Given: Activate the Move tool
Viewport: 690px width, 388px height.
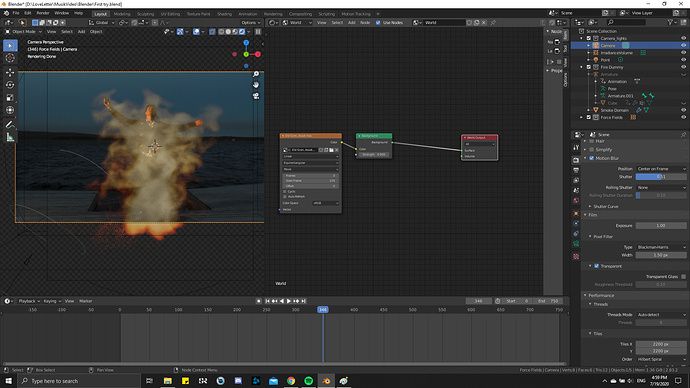Looking at the screenshot, I should 10,72.
